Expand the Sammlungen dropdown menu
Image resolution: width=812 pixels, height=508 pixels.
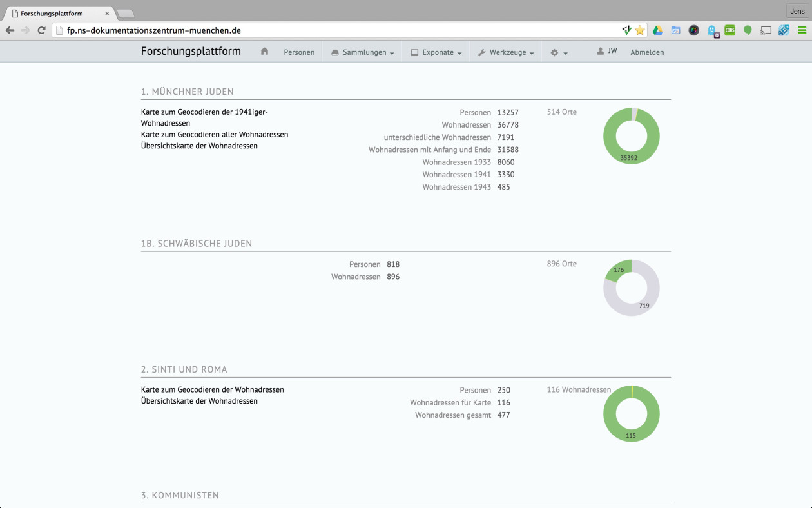click(x=362, y=52)
